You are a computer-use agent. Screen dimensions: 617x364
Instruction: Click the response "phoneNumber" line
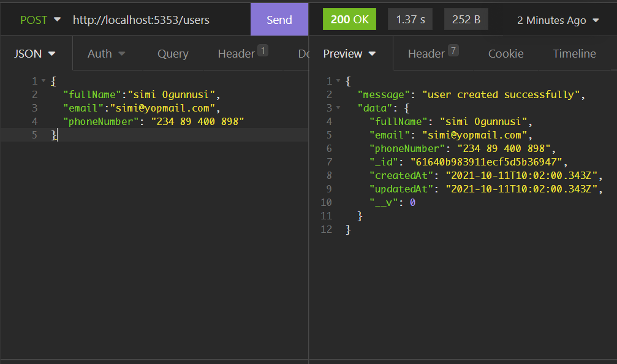(x=463, y=148)
